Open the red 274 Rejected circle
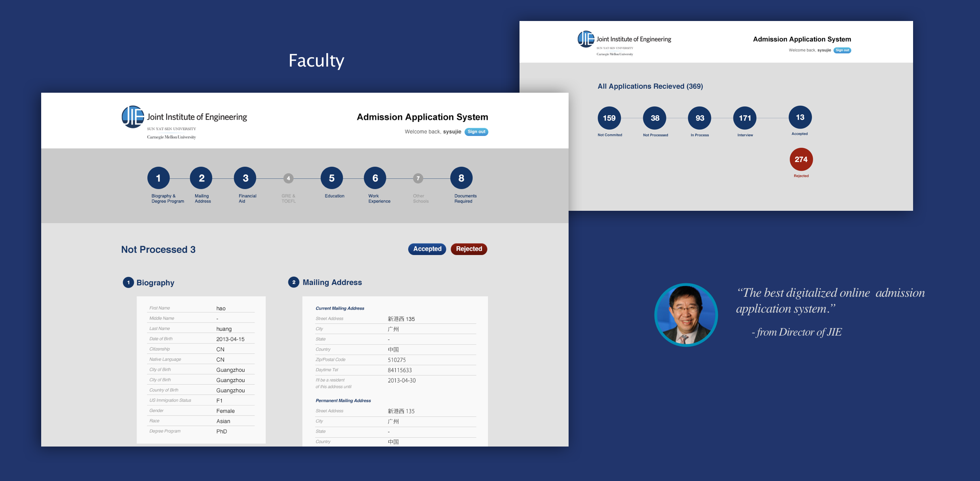The width and height of the screenshot is (980, 481). (801, 159)
